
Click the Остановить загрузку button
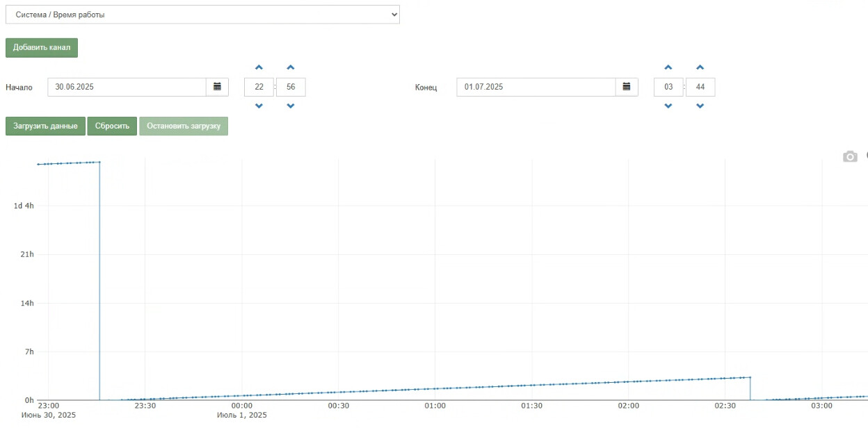[184, 126]
